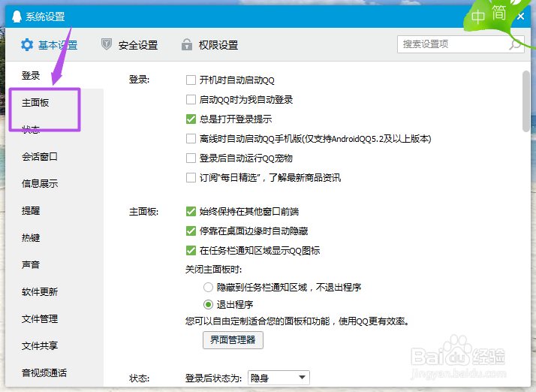Switch to the 权限设置 tab
Screen dimensions: 536x392
click(x=209, y=45)
